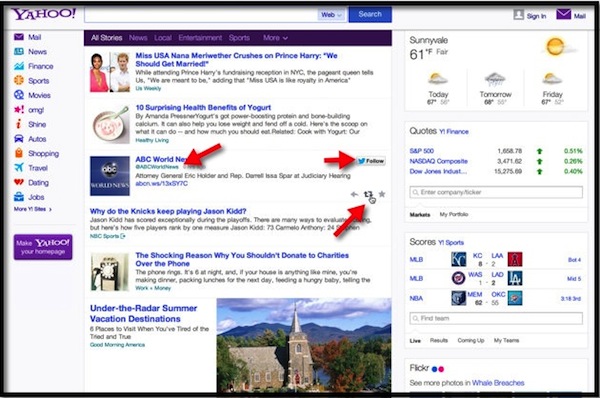Open Under-the-Radar Summer Vacation Destinations headline
Viewport: 600px width, 398px height.
[x=143, y=313]
